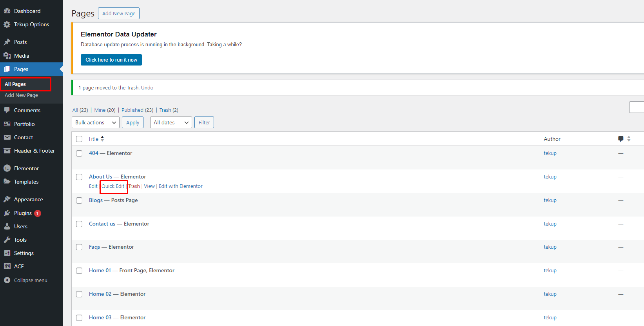Click the Tools wrench icon

point(7,240)
